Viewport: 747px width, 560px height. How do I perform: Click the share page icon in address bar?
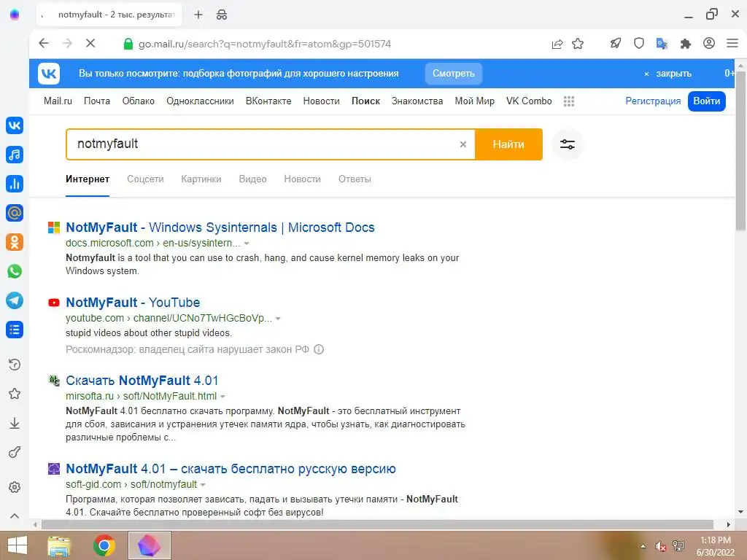pos(557,44)
